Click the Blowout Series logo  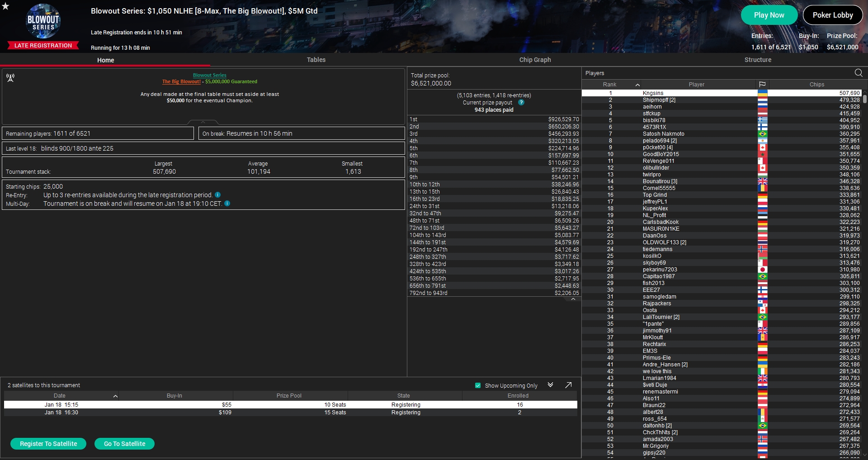click(x=43, y=21)
